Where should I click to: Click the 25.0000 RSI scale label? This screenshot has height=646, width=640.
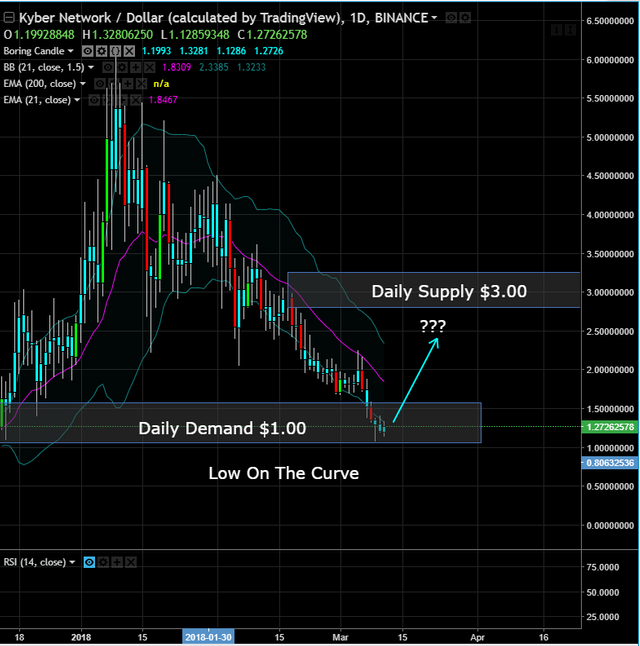pos(602,617)
